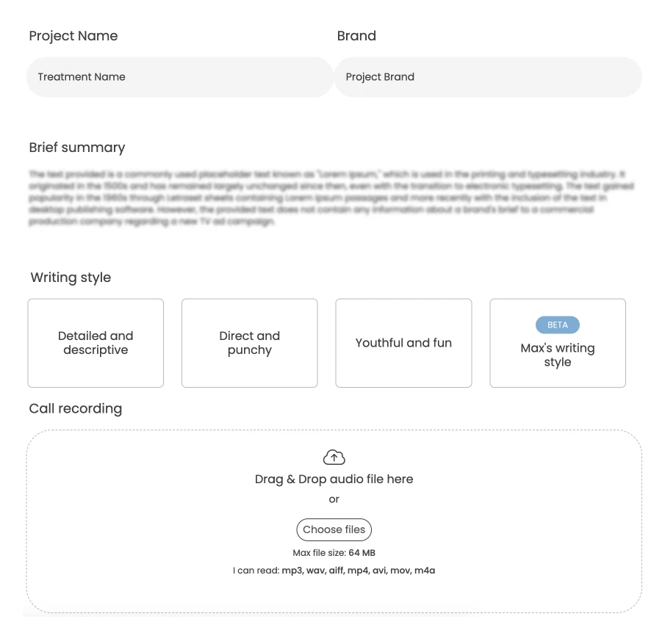Click the Brand field label
The image size is (665, 644).
356,35
